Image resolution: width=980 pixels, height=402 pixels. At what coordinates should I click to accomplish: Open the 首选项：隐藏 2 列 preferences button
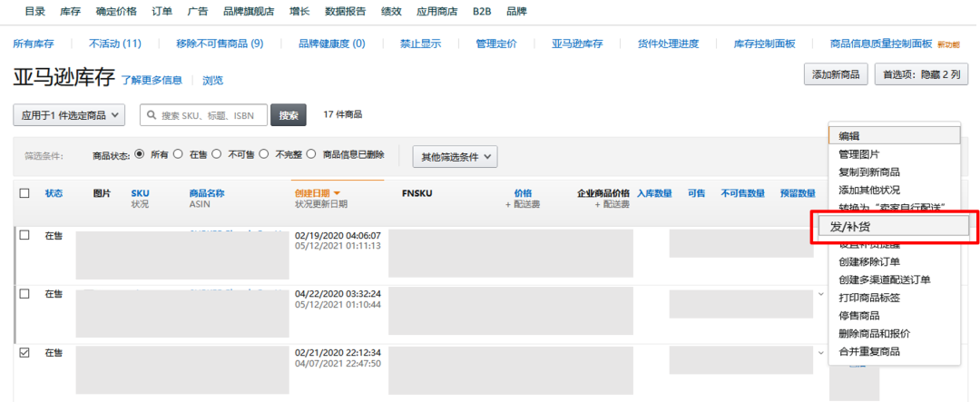(x=921, y=74)
